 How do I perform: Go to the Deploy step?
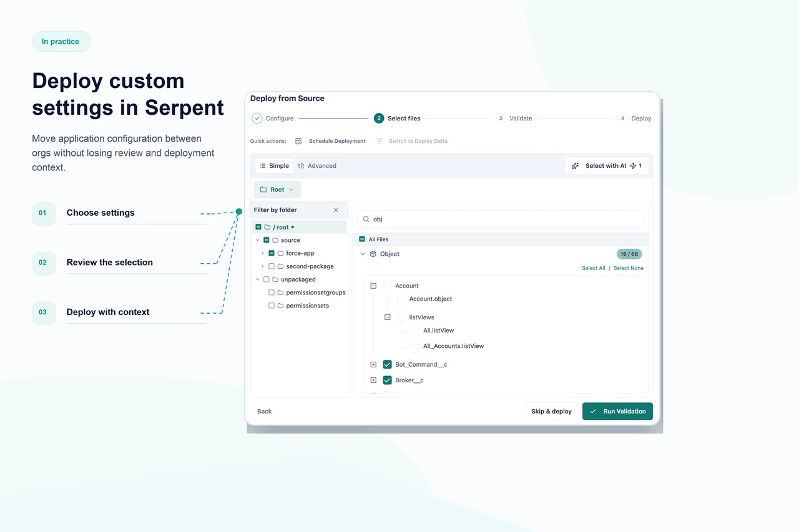click(x=635, y=118)
